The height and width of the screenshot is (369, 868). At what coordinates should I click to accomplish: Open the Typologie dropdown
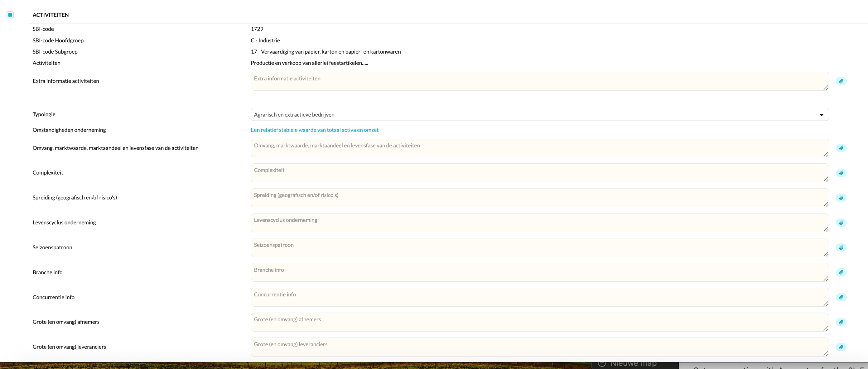click(x=539, y=114)
